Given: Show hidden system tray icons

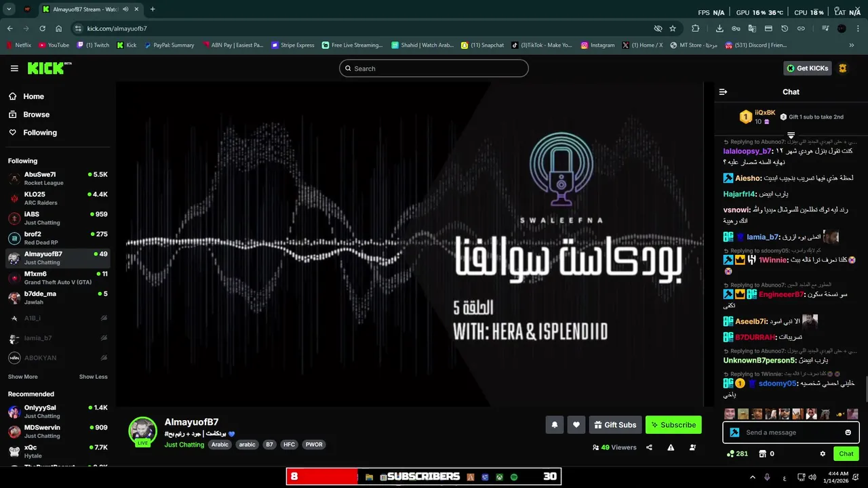Looking at the screenshot, I should [x=752, y=477].
